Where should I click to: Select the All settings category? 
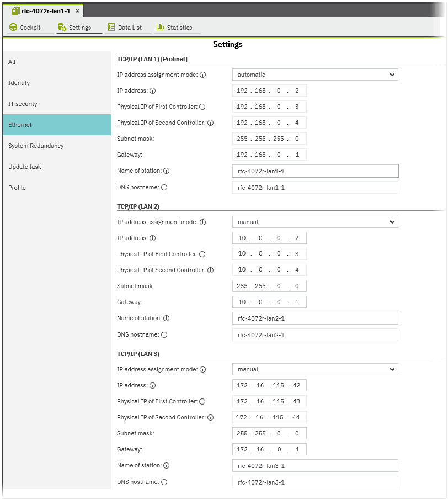(x=57, y=62)
